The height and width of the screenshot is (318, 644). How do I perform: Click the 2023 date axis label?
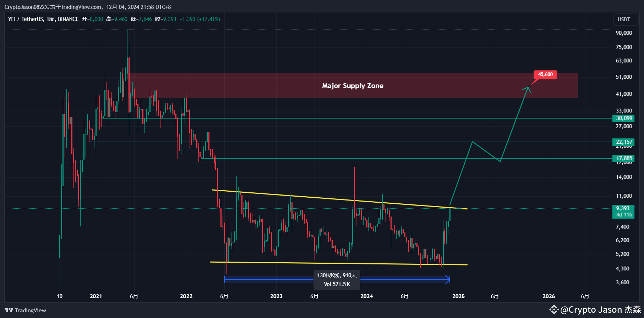pyautogui.click(x=276, y=296)
